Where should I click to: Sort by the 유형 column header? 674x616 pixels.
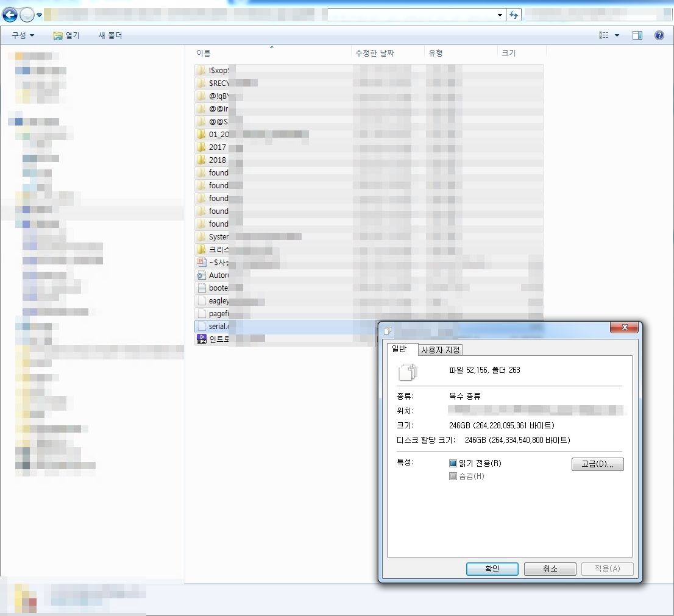[x=460, y=53]
